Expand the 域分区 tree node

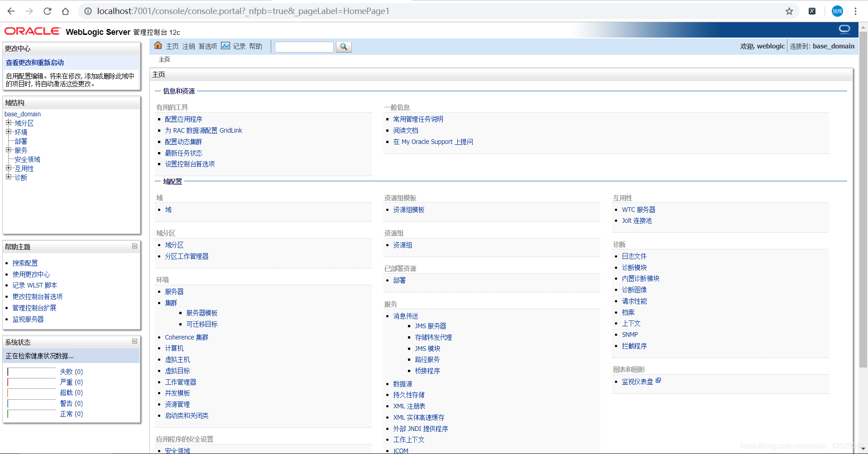pyautogui.click(x=9, y=123)
